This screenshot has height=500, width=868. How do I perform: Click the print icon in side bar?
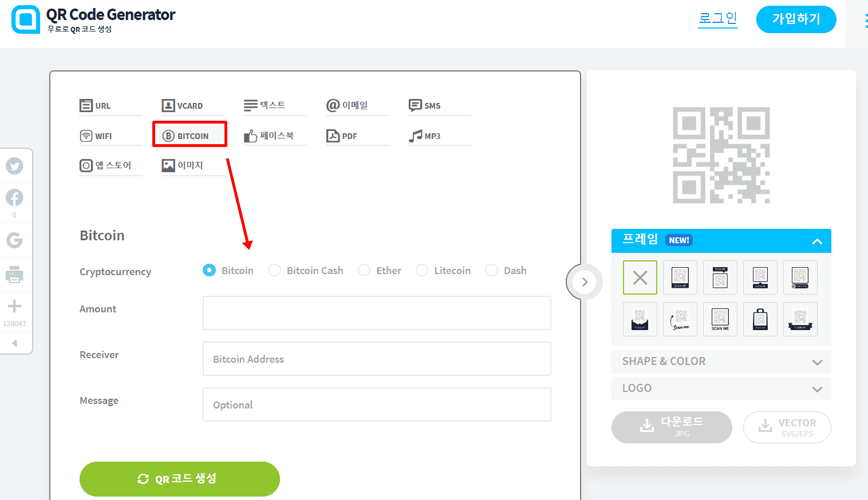click(x=14, y=275)
